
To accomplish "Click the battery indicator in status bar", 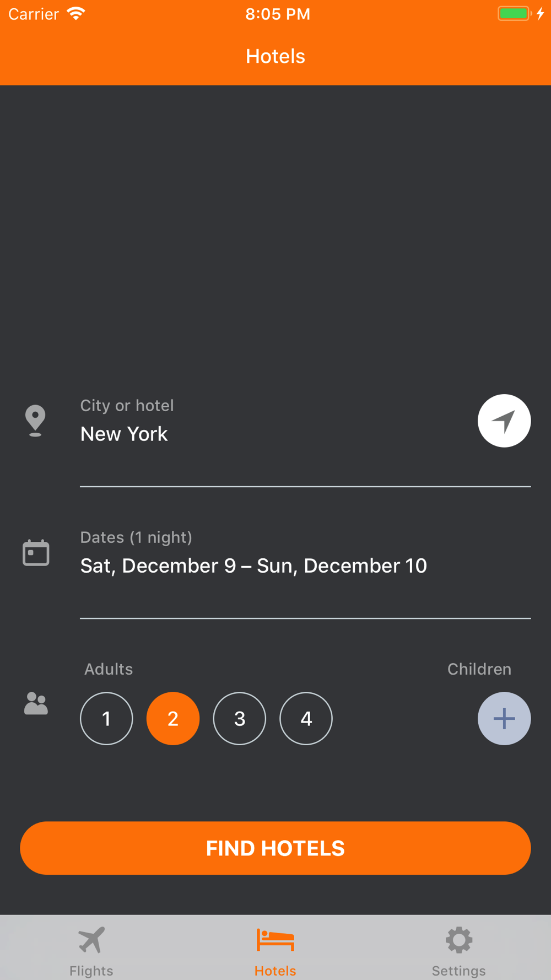I will point(515,14).
